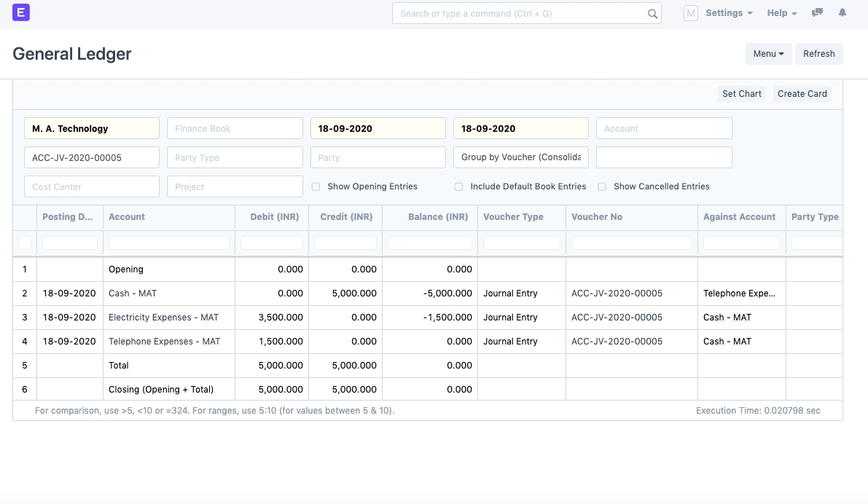Image resolution: width=868 pixels, height=504 pixels.
Task: Open the Group by Voucher selector
Action: point(520,157)
